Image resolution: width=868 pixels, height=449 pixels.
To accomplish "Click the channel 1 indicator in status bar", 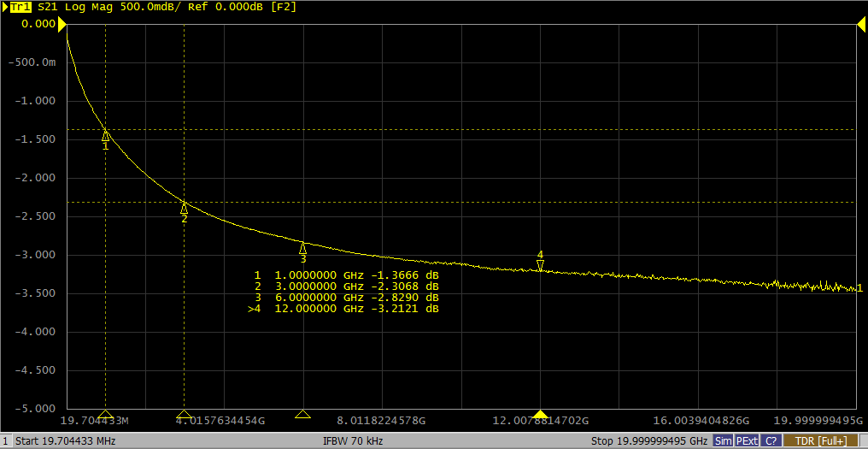I will coord(6,441).
